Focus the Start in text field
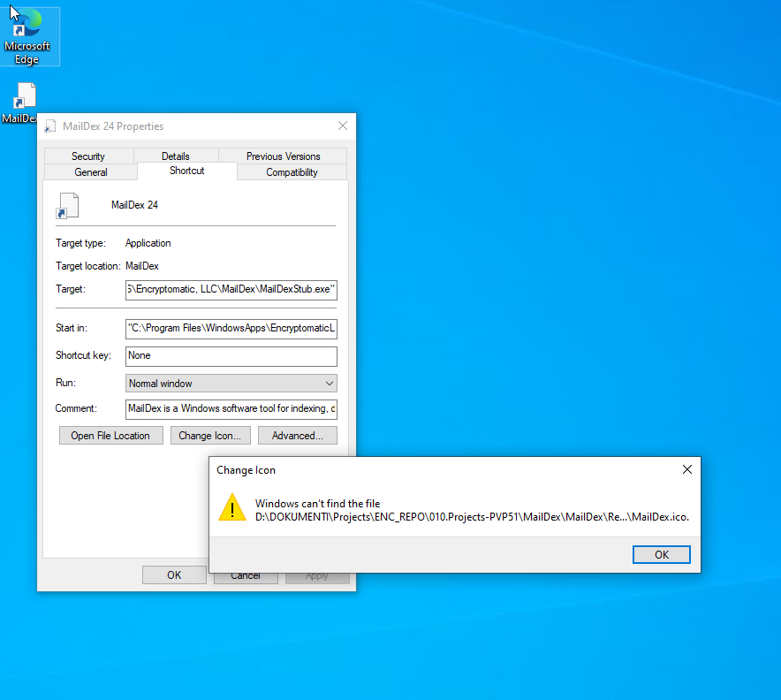781x700 pixels. (x=231, y=329)
